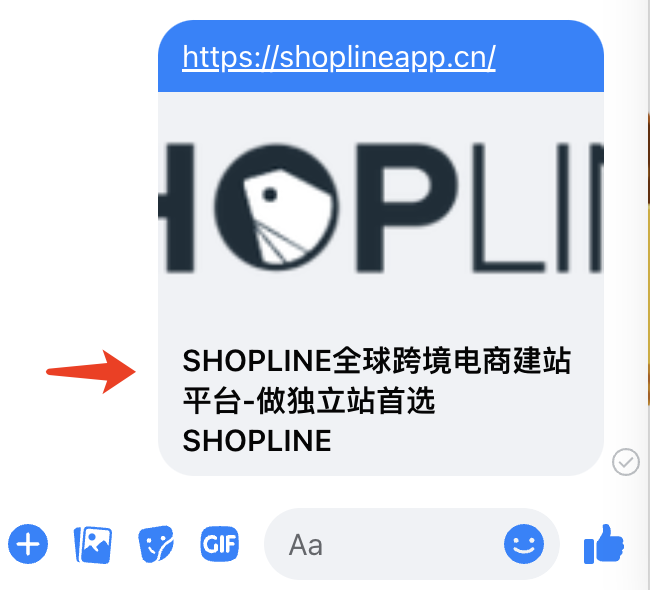Open the emoji picker smiley face

click(x=524, y=544)
